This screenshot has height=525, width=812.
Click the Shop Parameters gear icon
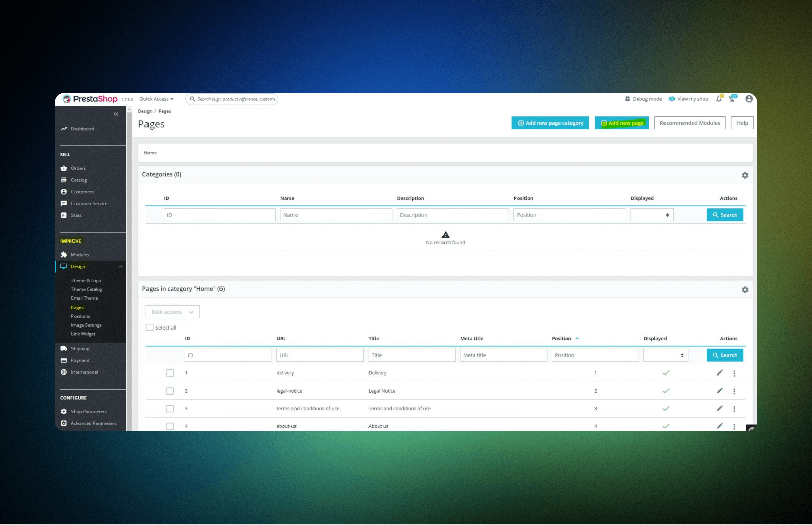[64, 412]
